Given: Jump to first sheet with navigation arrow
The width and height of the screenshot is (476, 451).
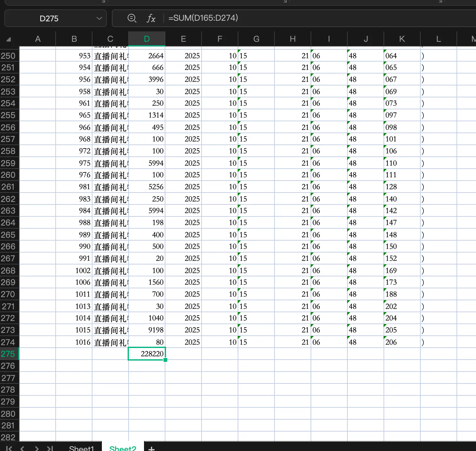Looking at the screenshot, I should [x=9, y=448].
